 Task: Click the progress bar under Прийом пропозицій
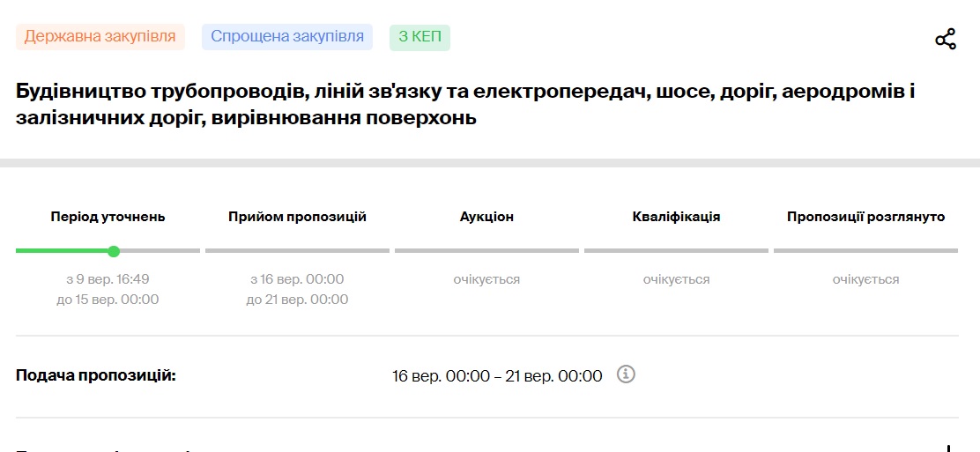point(297,251)
